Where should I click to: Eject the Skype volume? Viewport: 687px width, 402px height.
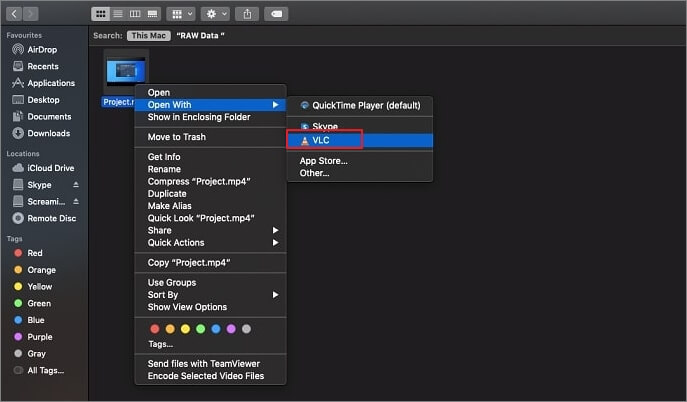tap(75, 185)
